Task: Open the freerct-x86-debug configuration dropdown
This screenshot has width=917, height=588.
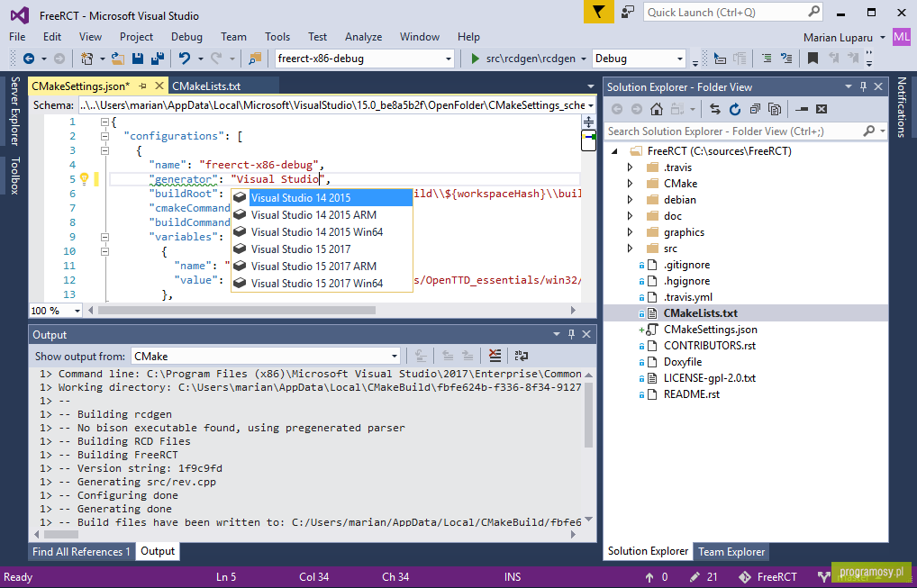Action: point(449,59)
